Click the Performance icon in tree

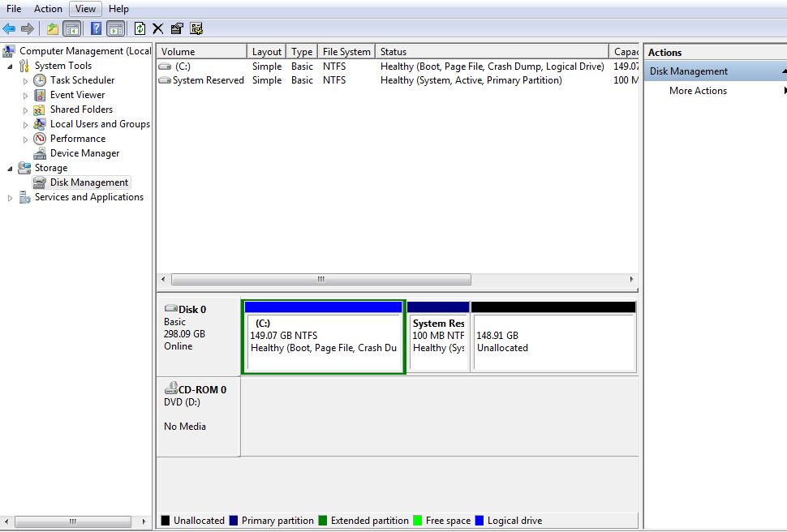pyautogui.click(x=40, y=139)
